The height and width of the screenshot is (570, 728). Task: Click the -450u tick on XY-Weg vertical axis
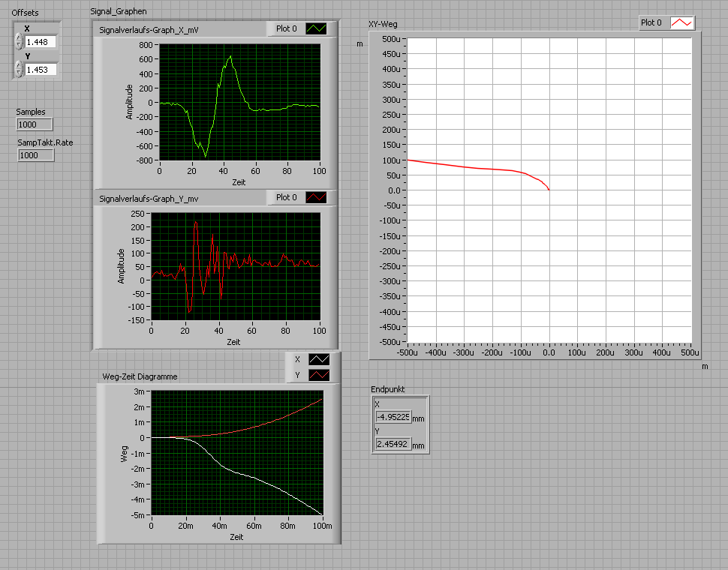pyautogui.click(x=390, y=327)
